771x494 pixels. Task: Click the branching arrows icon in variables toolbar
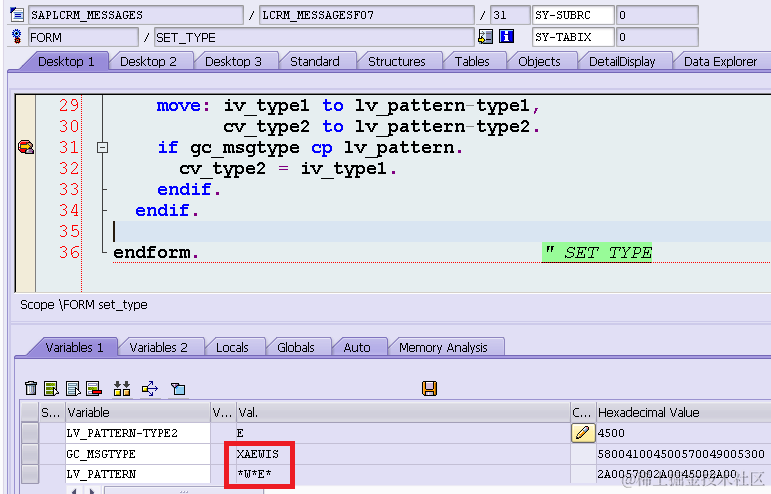(150, 388)
